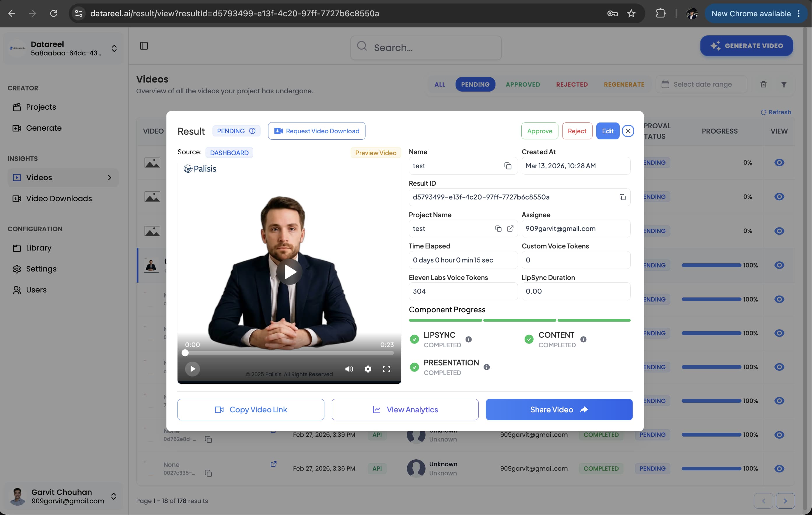Expand the Videos sidebar chevron
The height and width of the screenshot is (515, 812).
coord(109,178)
